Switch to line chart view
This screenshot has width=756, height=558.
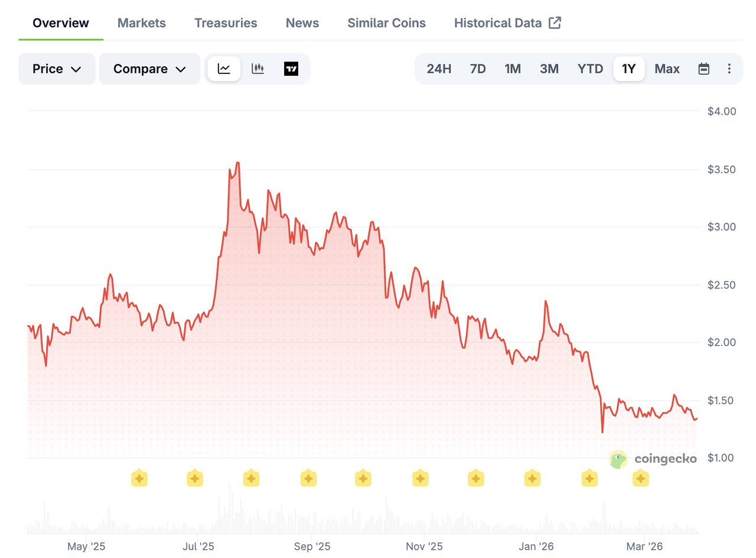(224, 69)
